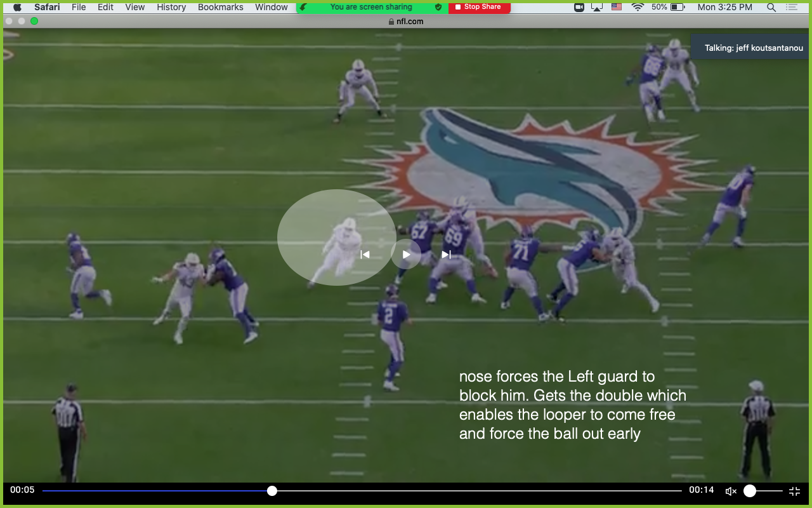Open the Notification Center icon
This screenshot has height=508, width=812.
793,7
